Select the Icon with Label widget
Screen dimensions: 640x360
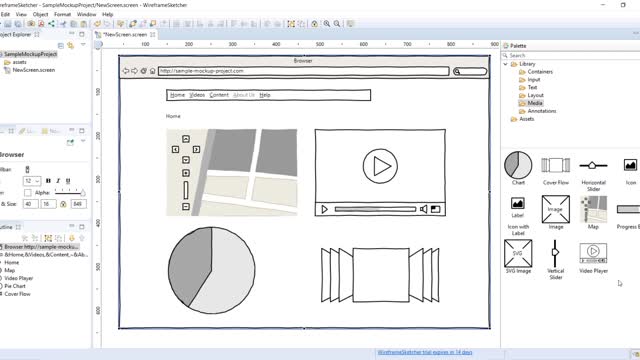point(518,203)
